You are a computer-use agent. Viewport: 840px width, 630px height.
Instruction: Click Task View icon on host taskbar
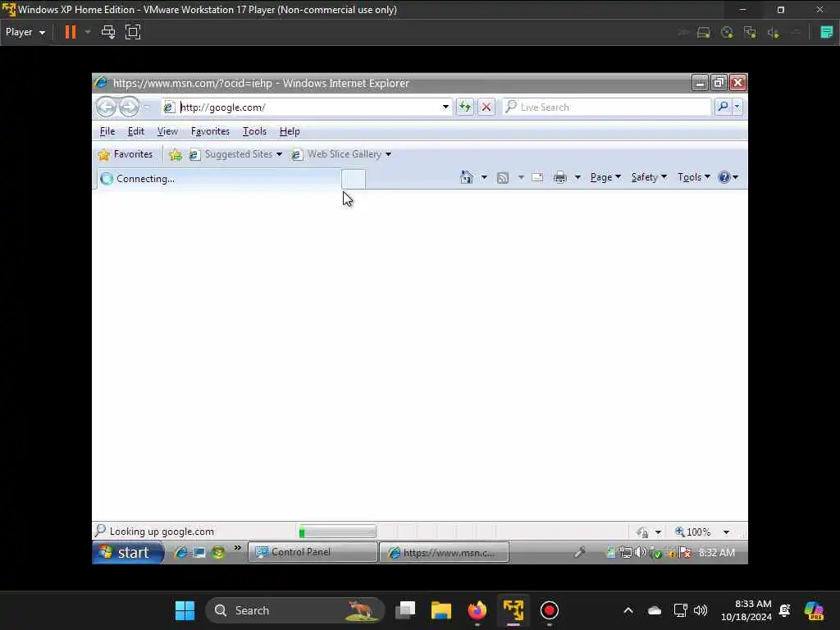click(x=405, y=610)
